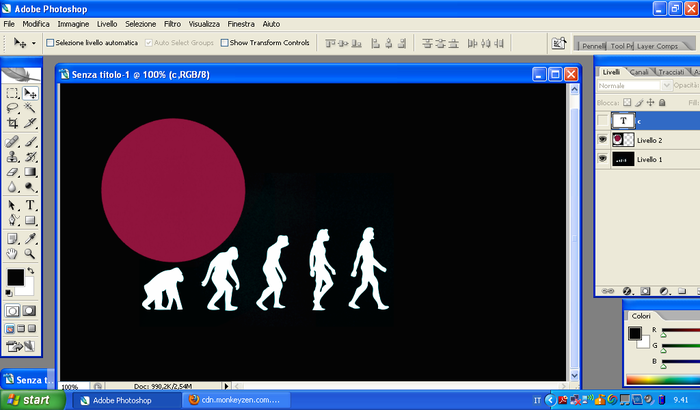The image size is (700, 410).
Task: Add layer style in Layers panel
Action: coord(627,291)
